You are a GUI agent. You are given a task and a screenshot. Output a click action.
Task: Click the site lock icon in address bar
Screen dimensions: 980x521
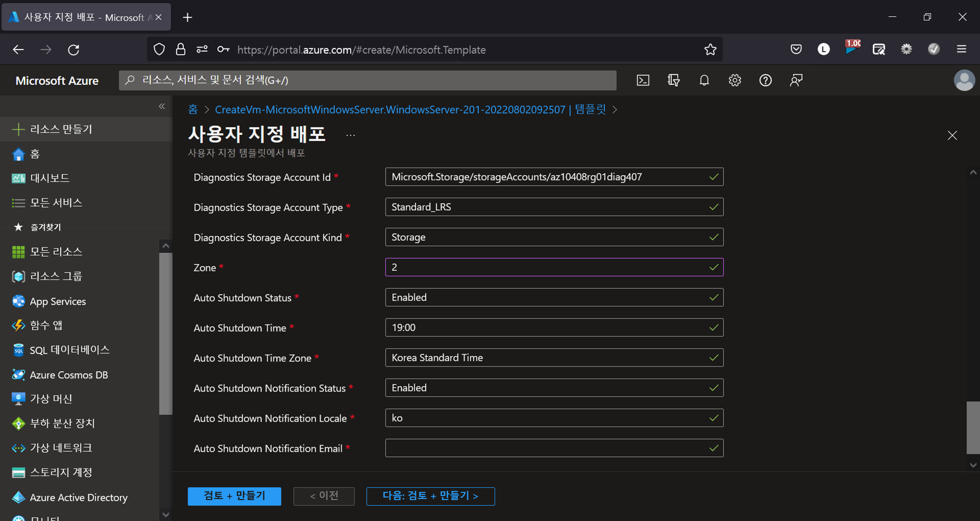[x=180, y=50]
